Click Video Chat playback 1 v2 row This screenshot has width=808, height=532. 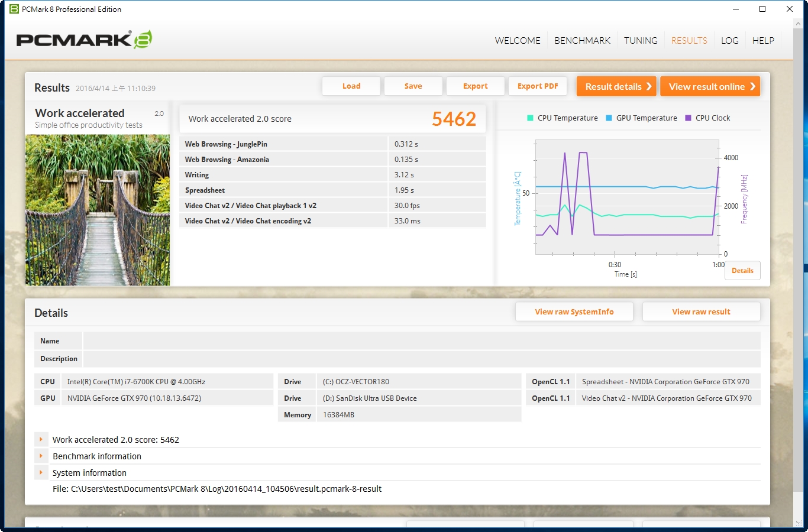point(332,205)
